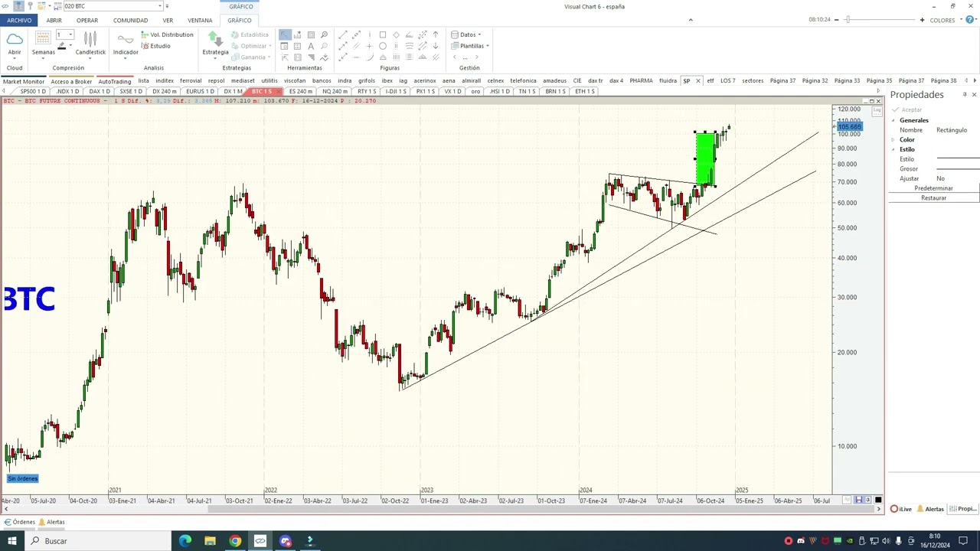This screenshot has width=980, height=551.
Task: Switch to DAX 1 D chart tab
Action: point(100,91)
